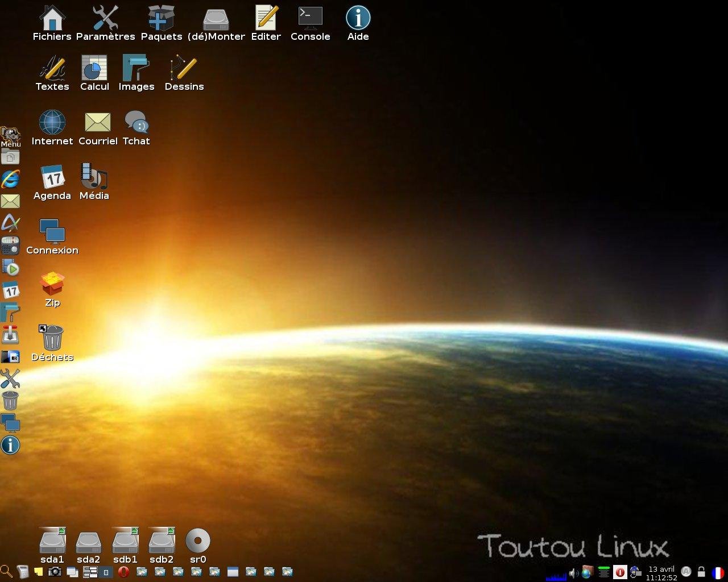Select the first desktop in taskbar pager

pos(90,572)
